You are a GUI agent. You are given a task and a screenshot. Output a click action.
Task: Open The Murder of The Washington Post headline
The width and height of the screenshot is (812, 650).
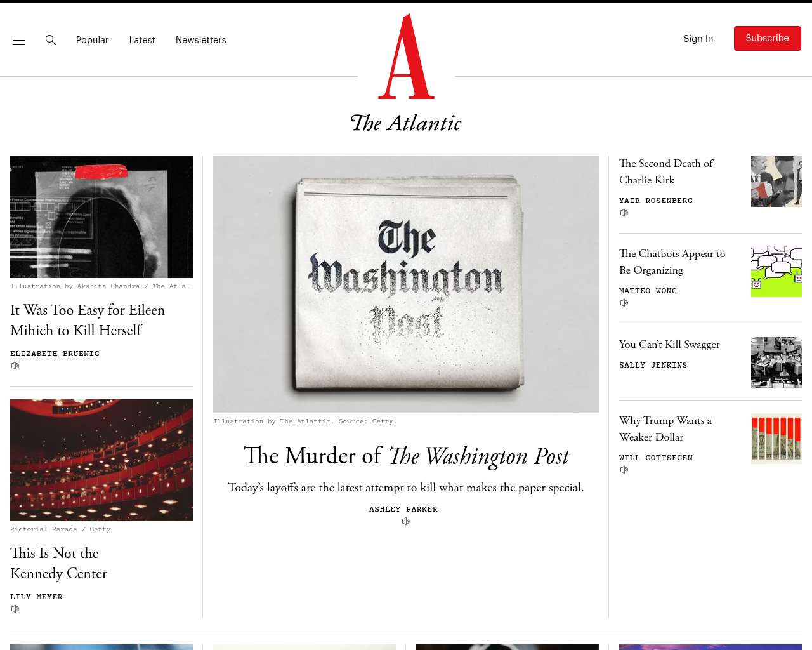click(406, 456)
